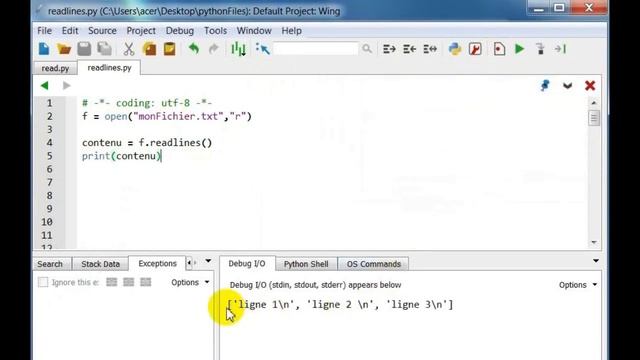Click the left panel tab scroll arrows
The image size is (640, 360).
(x=192, y=263)
